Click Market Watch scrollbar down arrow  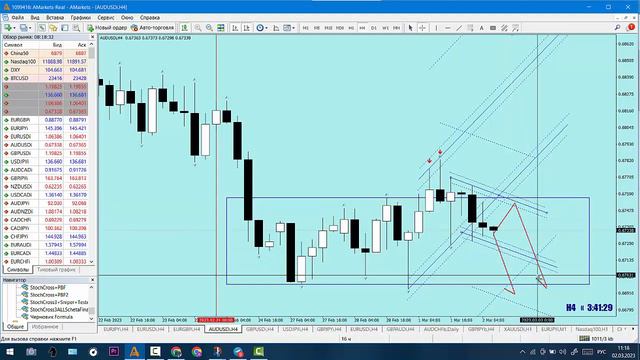[92, 262]
